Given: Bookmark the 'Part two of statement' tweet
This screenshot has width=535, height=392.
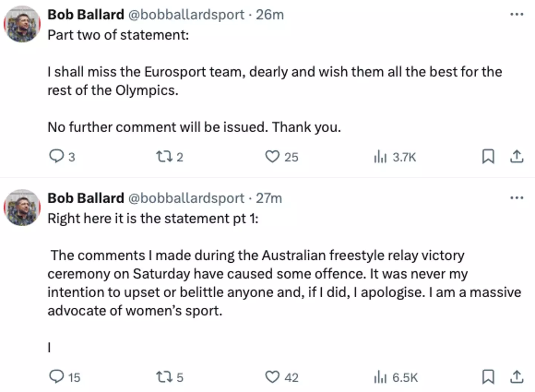Looking at the screenshot, I should [488, 156].
